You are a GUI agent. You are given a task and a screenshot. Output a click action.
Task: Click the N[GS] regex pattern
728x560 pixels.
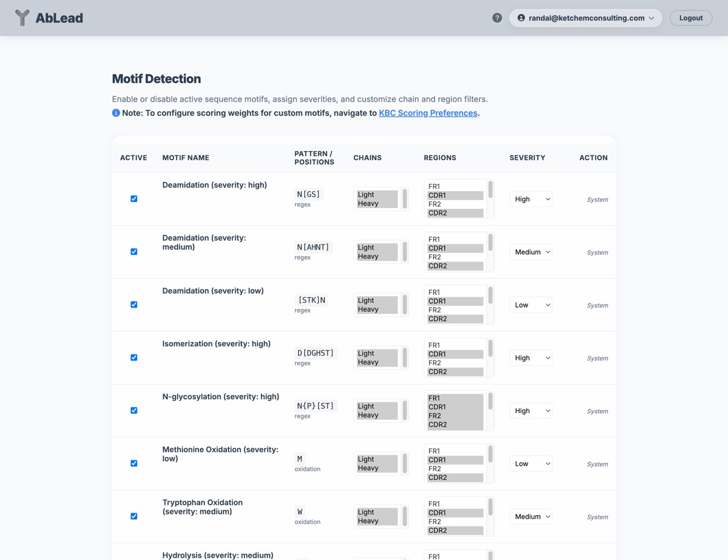pos(308,194)
